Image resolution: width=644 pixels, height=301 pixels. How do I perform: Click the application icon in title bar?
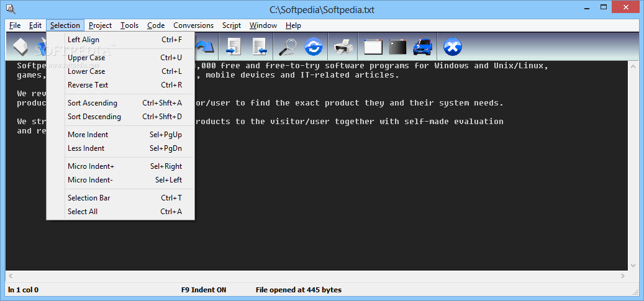(11, 9)
